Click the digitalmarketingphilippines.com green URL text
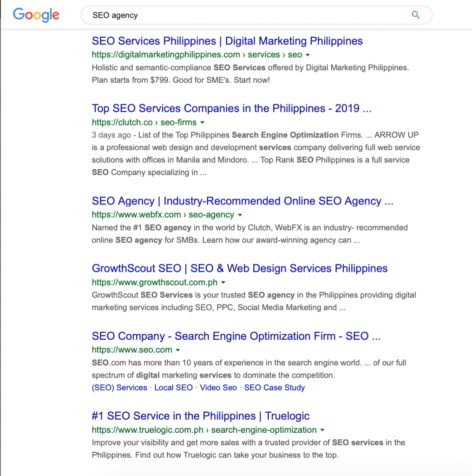472x476 pixels. pos(197,55)
